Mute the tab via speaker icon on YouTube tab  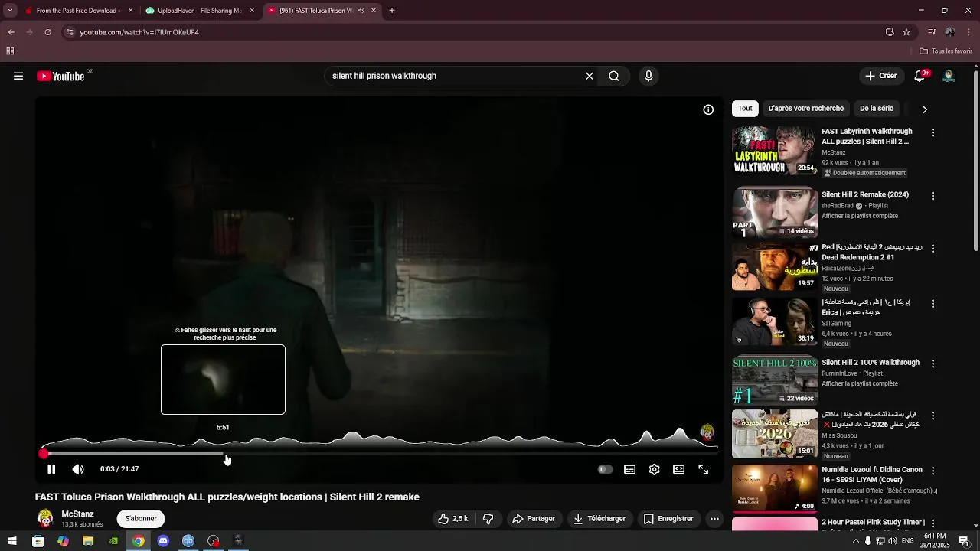click(361, 11)
